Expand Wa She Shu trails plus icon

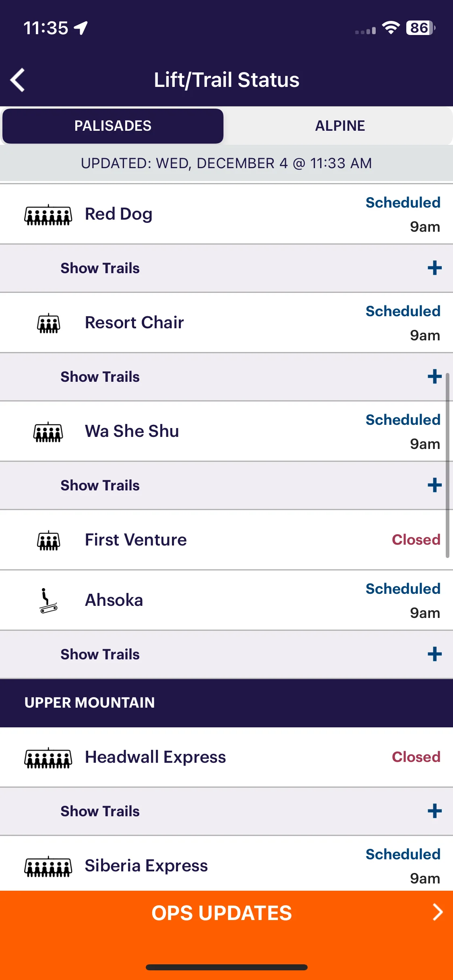(435, 485)
